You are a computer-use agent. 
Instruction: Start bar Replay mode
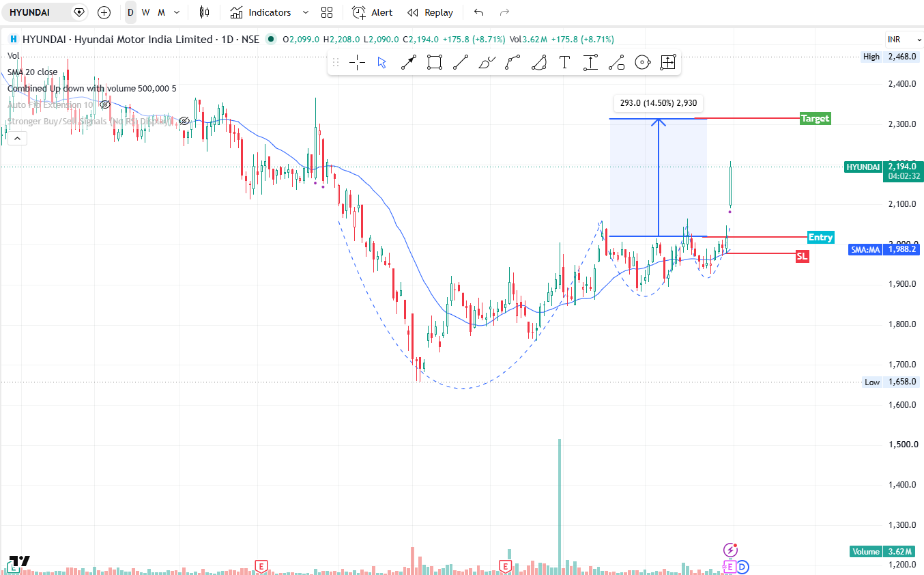(430, 12)
